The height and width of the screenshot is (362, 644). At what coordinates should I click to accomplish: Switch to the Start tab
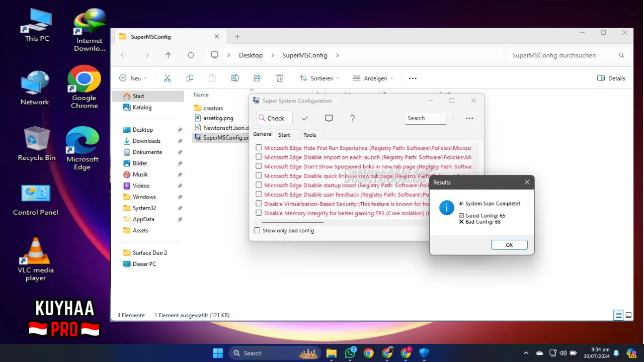click(284, 135)
